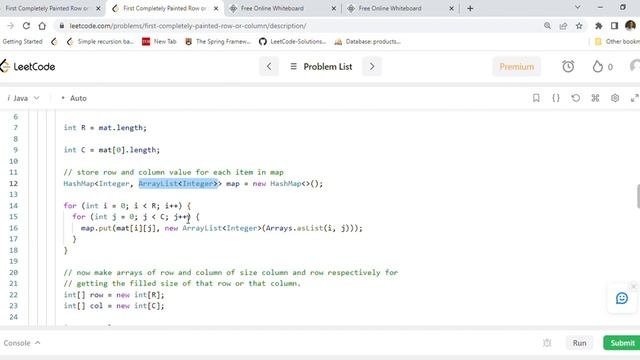Screen dimensions: 640x360
Task: Expand the Console panel
Action: [22, 343]
